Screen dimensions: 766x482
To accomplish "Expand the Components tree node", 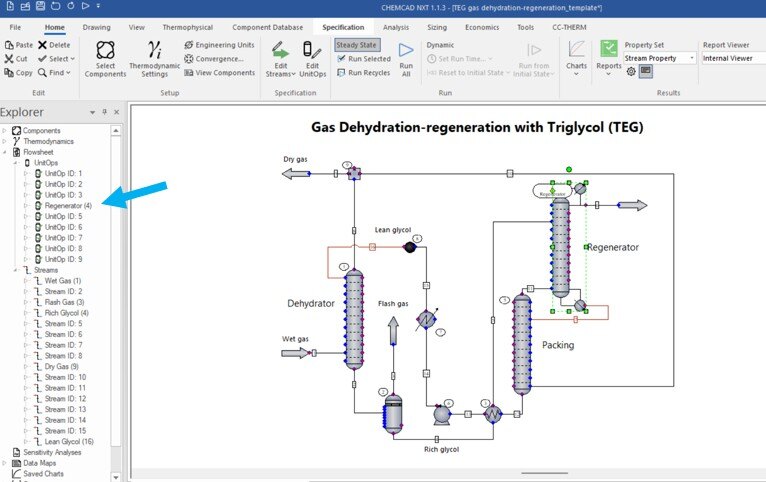I will (4, 130).
